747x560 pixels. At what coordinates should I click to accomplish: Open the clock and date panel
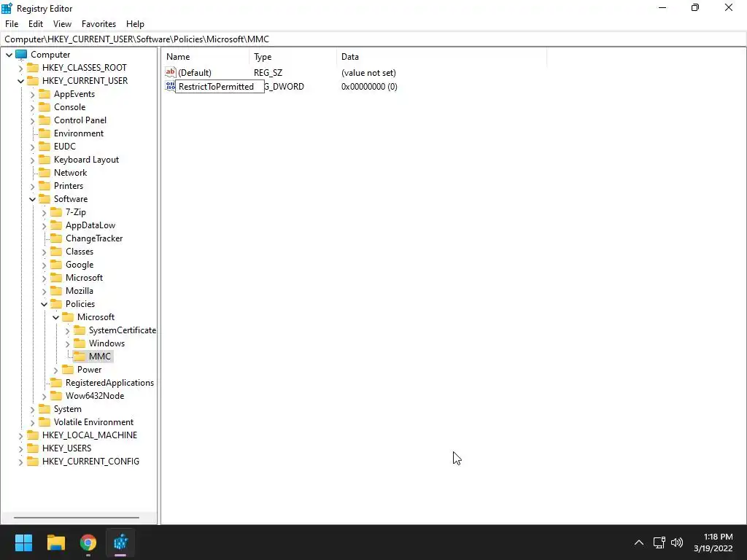(713, 542)
